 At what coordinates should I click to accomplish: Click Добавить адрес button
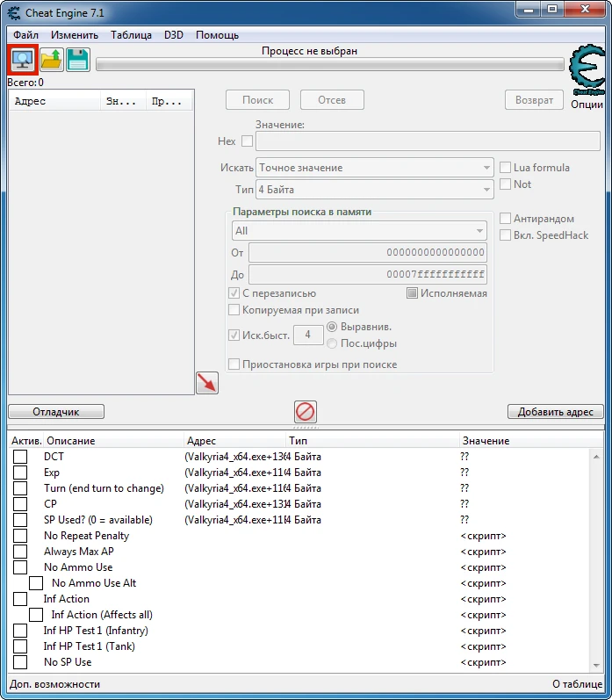[555, 412]
